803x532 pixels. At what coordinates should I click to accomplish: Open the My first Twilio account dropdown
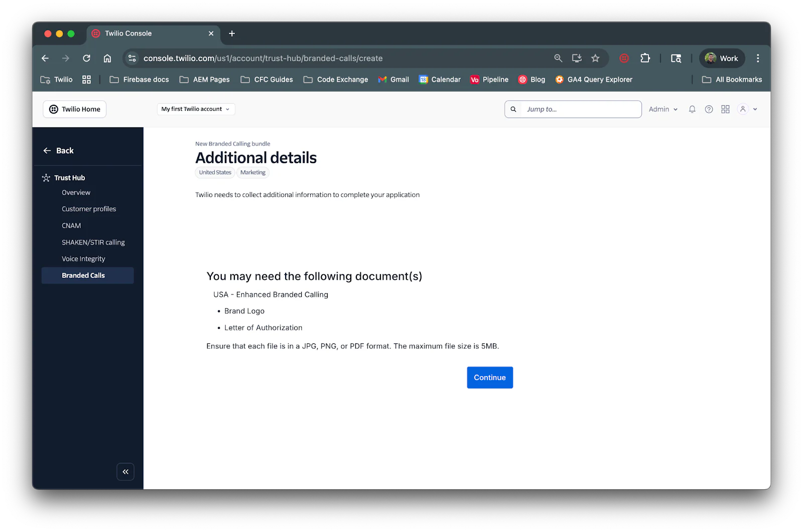point(196,109)
